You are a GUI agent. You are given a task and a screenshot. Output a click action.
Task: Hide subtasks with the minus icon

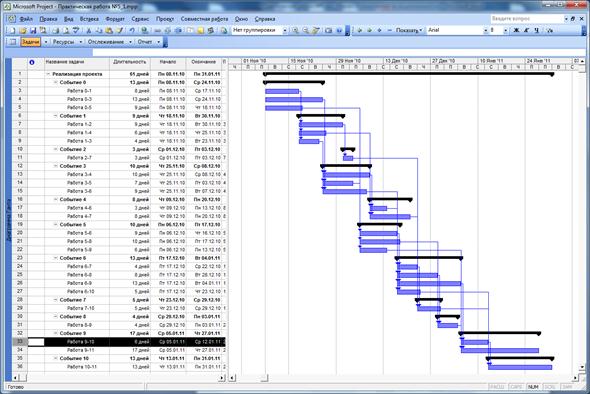389,30
